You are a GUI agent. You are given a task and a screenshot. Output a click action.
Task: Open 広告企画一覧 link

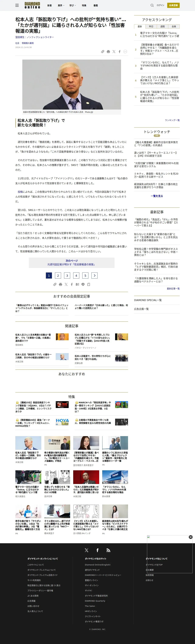[x=141, y=309]
